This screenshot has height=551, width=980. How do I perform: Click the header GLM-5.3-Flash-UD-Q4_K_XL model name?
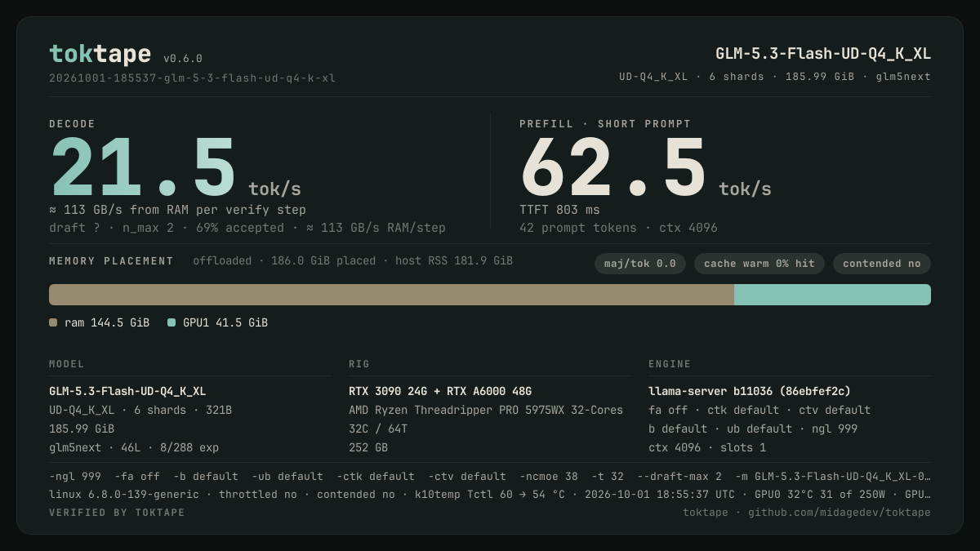tap(823, 54)
